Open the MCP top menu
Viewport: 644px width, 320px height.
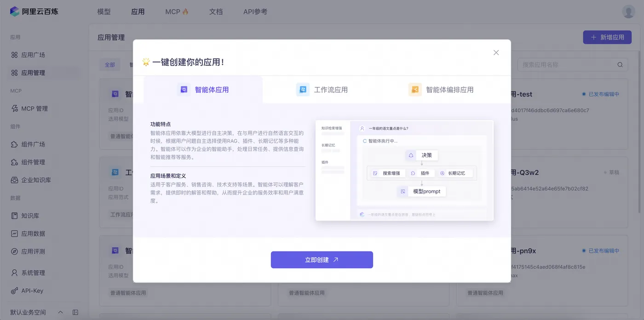[x=177, y=11]
